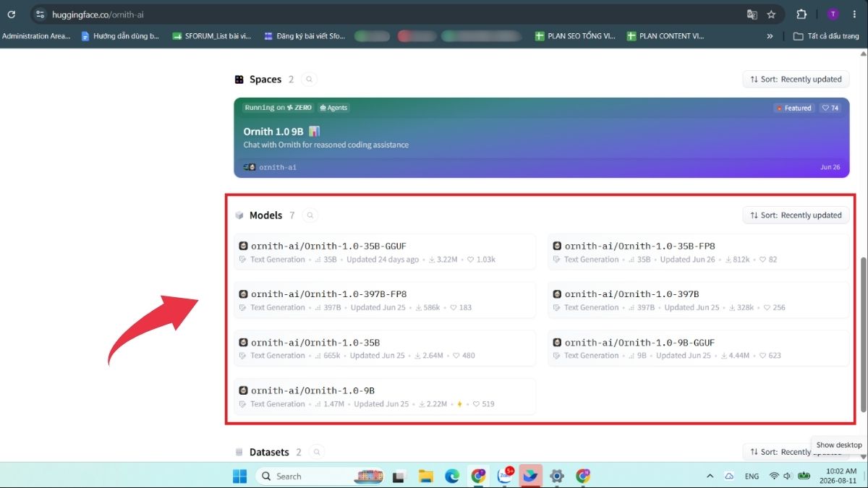Screen dimensions: 868x488
Task: Open Zalo from the taskbar
Action: point(505,476)
